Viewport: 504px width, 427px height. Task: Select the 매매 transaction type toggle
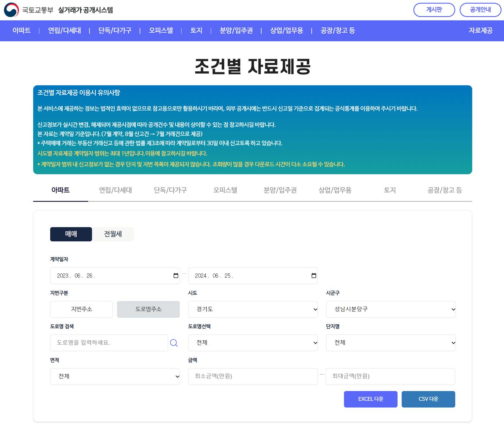71,234
